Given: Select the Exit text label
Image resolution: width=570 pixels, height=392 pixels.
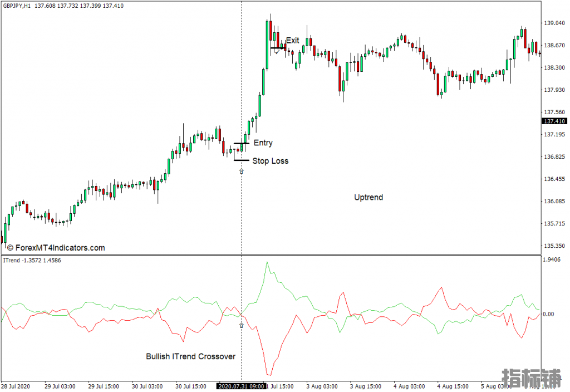Looking at the screenshot, I should [x=292, y=41].
